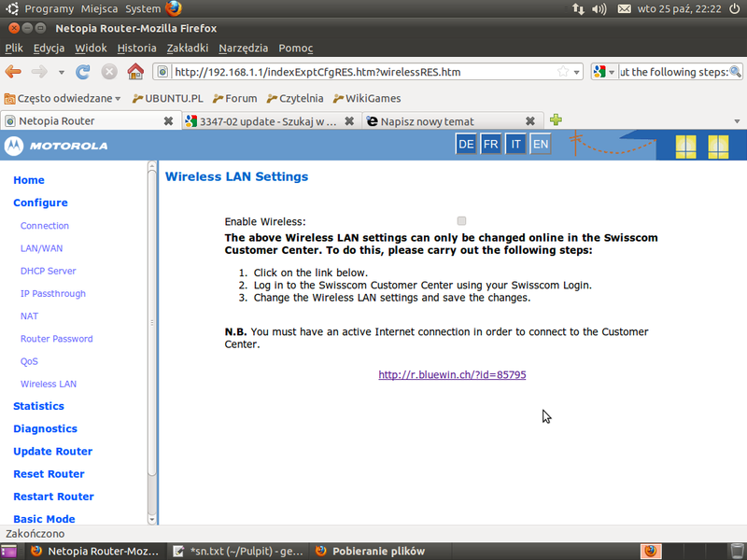Image resolution: width=747 pixels, height=560 pixels.
Task: Open Router Password in sidebar
Action: coord(56,339)
